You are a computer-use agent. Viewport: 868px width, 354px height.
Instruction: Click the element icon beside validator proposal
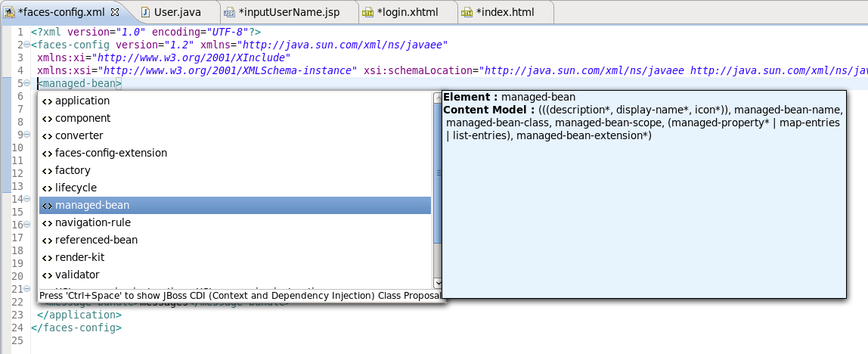coord(48,275)
